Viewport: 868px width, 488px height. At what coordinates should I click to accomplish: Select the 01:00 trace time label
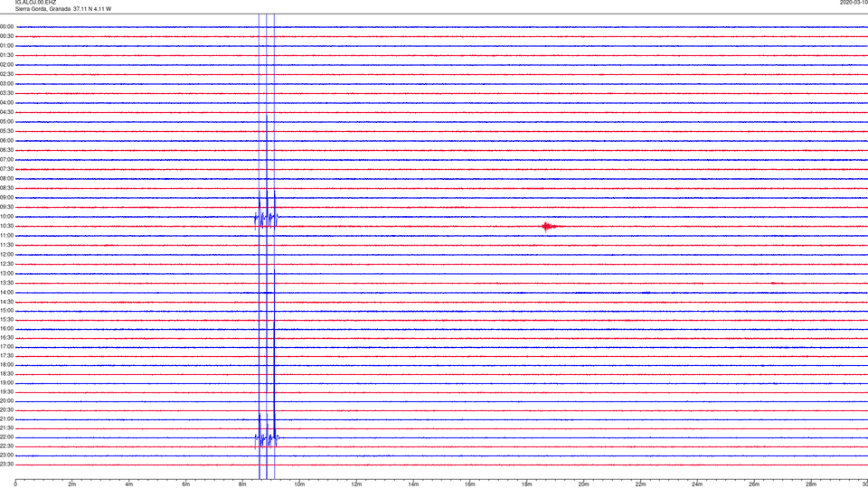[6, 46]
